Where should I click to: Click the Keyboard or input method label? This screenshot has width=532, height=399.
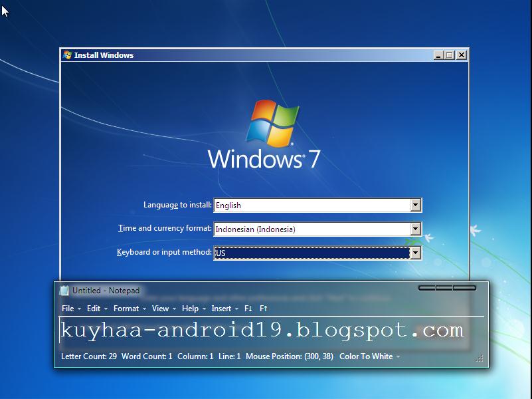(164, 252)
